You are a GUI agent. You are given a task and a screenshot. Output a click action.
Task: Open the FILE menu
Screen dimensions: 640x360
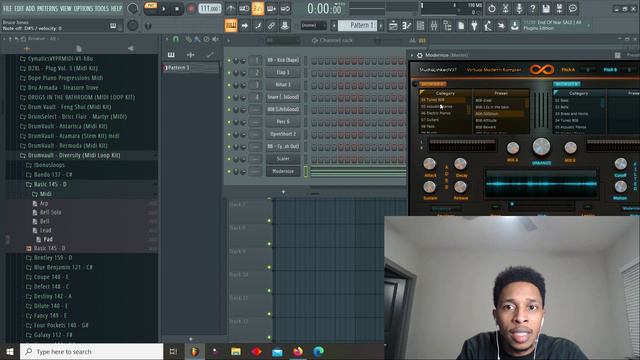click(7, 8)
